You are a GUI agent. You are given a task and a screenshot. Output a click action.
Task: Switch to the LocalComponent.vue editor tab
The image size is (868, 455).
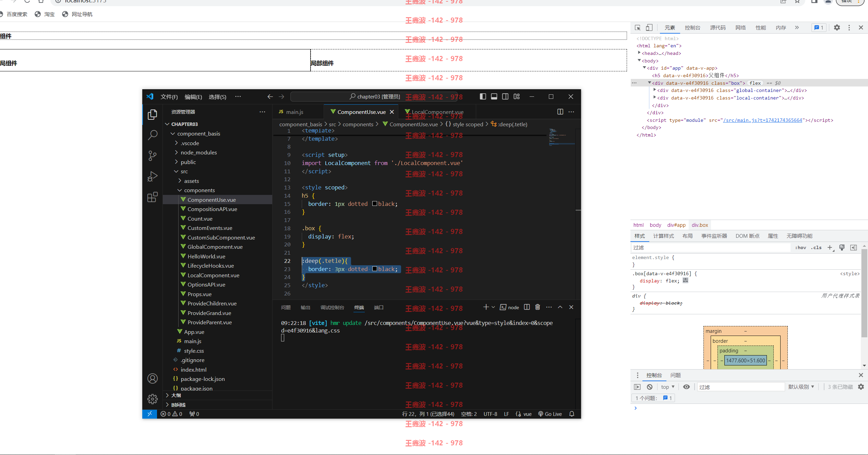tap(438, 112)
